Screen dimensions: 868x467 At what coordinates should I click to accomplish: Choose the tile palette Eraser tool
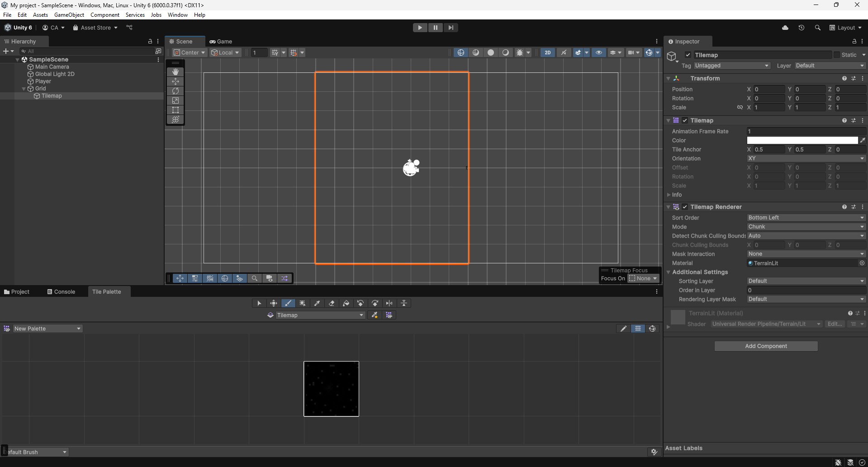(332, 303)
